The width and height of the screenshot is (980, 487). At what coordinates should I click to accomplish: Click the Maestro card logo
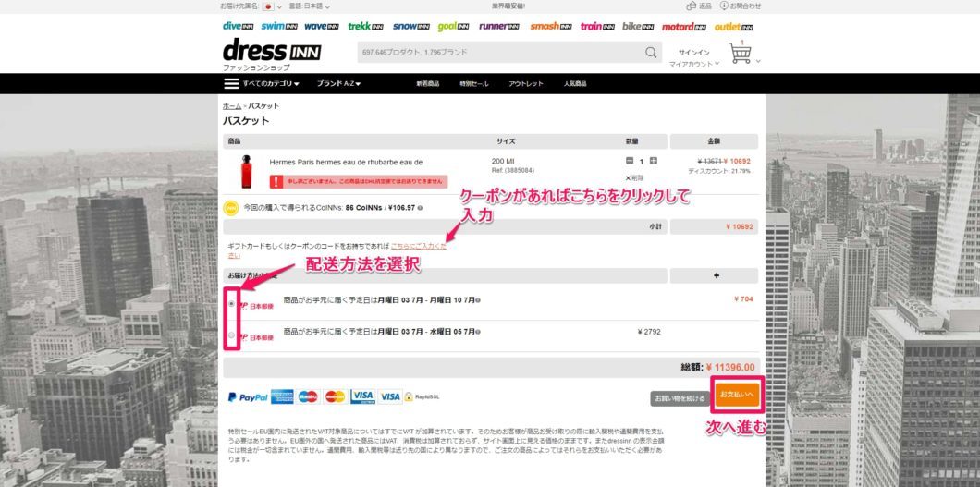(308, 396)
